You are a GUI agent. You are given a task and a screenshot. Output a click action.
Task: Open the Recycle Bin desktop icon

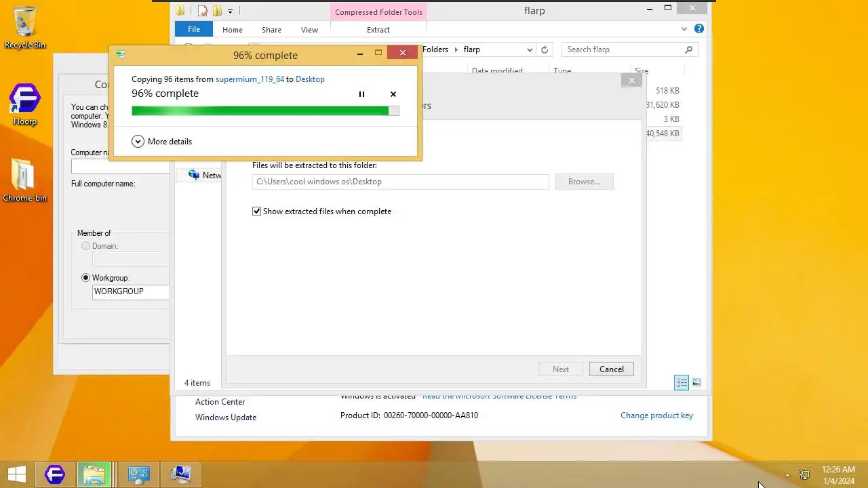pos(25,28)
